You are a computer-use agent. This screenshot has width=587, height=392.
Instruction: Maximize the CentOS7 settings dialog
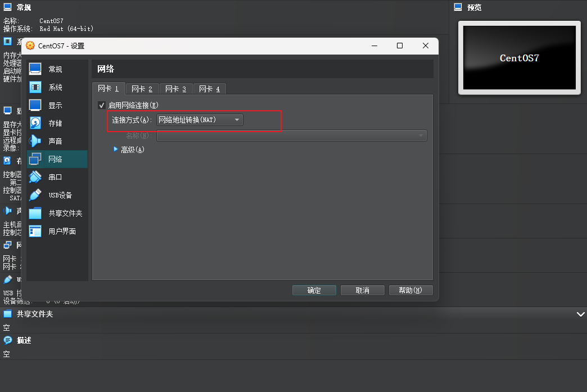point(400,46)
